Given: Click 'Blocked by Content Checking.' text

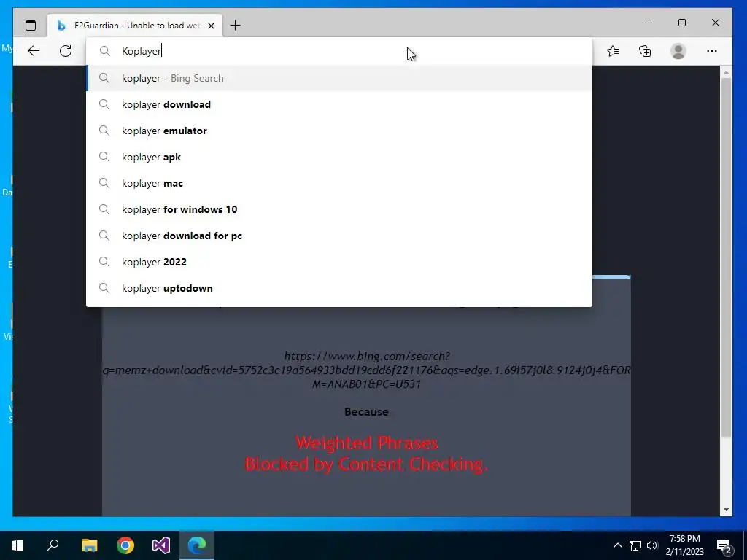Looking at the screenshot, I should tap(366, 464).
